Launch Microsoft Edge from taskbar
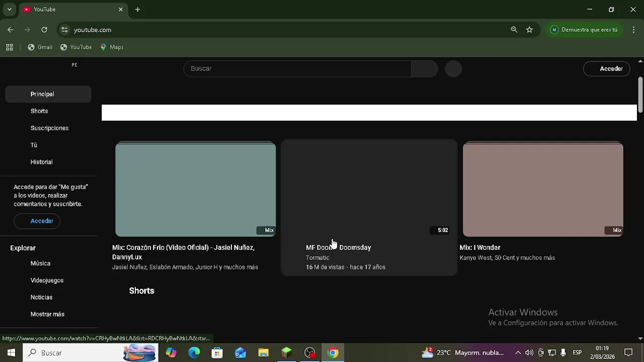Viewport: 644px width, 362px height. coord(194,353)
